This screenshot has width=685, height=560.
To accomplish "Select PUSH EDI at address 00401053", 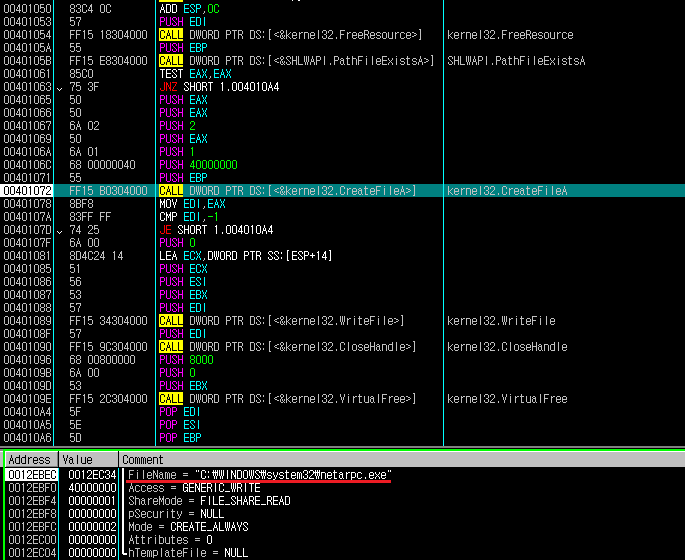I will point(183,22).
